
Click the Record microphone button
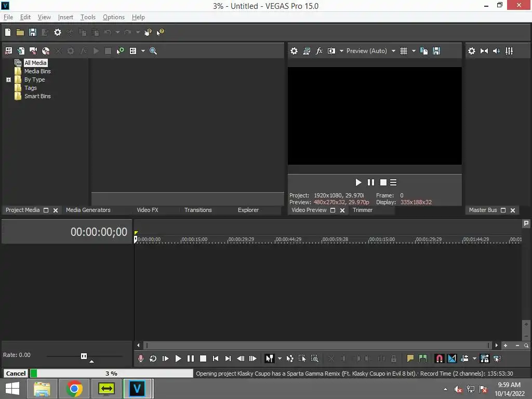140,358
